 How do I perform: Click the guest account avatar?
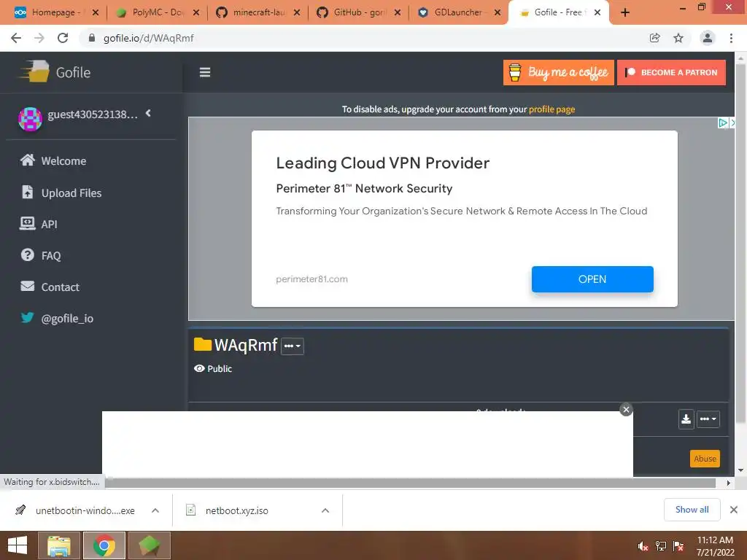pos(30,119)
